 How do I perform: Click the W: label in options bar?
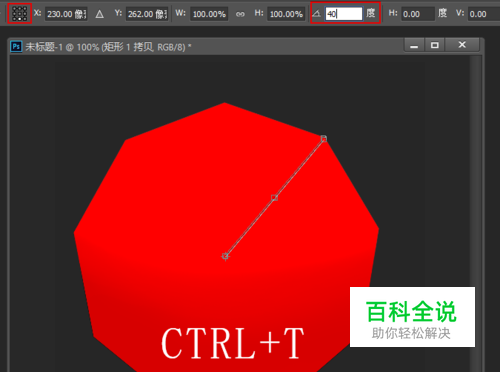click(180, 13)
